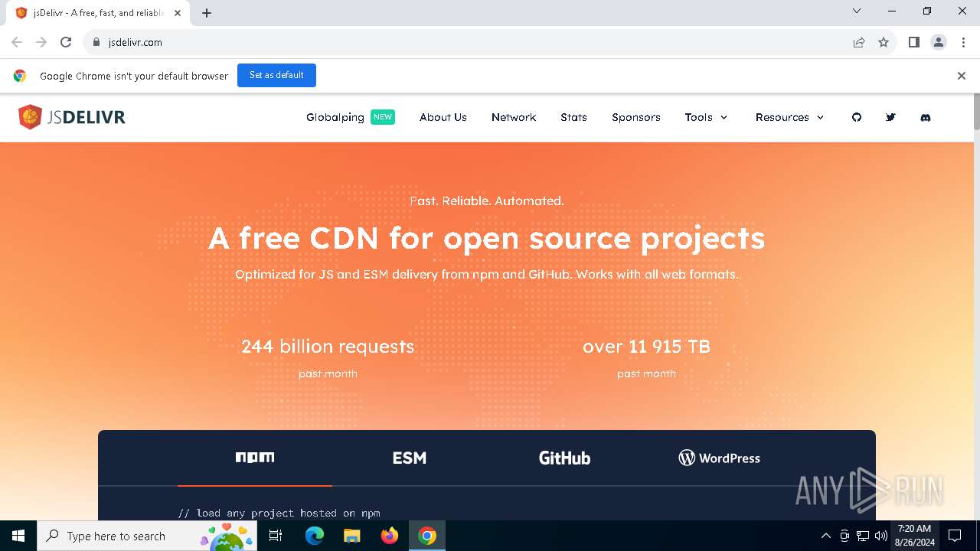Open the Chrome profile avatar
The width and height of the screenshot is (980, 551).
point(939,42)
